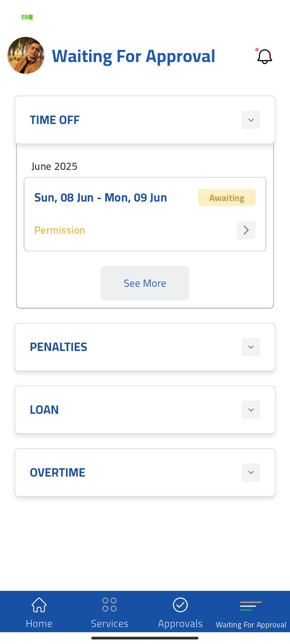Open Services grid icon
This screenshot has height=644, width=290.
pos(109,605)
